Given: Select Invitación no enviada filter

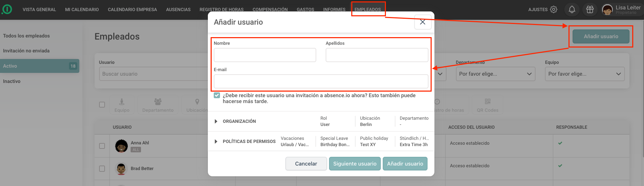Looking at the screenshot, I should click(26, 51).
